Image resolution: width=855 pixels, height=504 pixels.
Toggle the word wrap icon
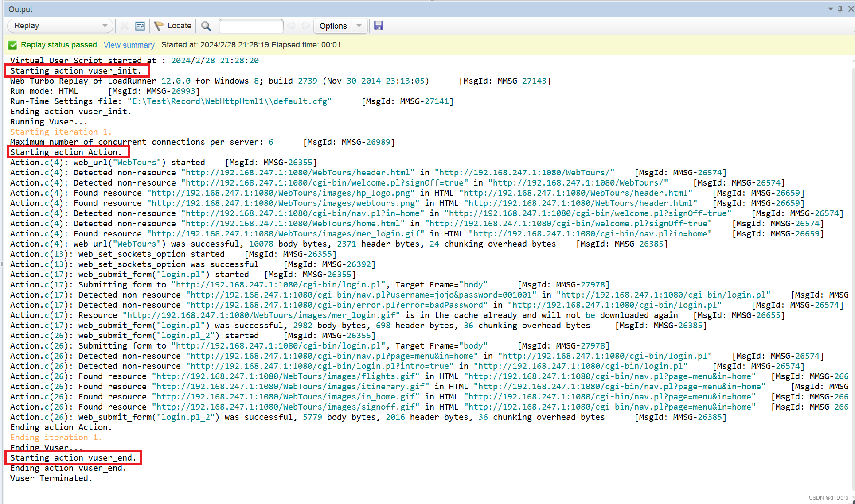140,26
